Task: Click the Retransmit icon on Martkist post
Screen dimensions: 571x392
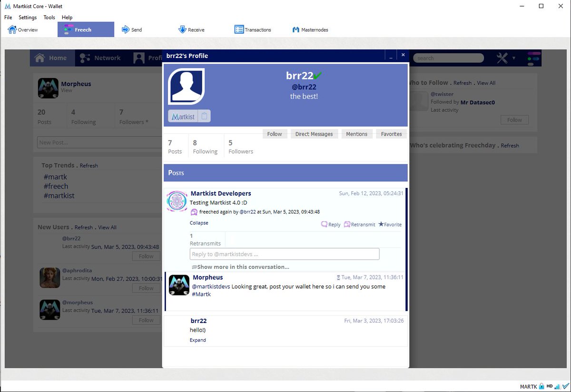Action: (347, 224)
